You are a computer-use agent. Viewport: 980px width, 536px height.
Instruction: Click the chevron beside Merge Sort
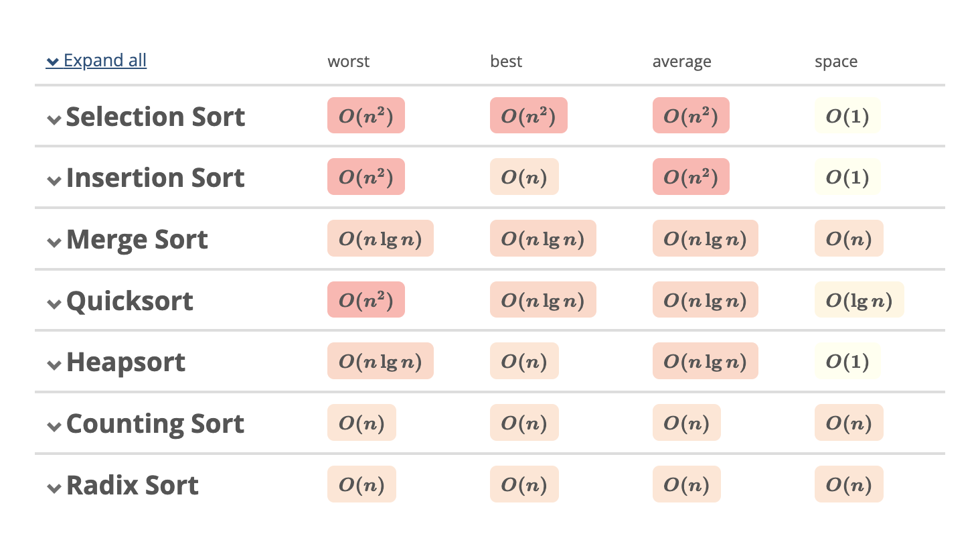[54, 243]
